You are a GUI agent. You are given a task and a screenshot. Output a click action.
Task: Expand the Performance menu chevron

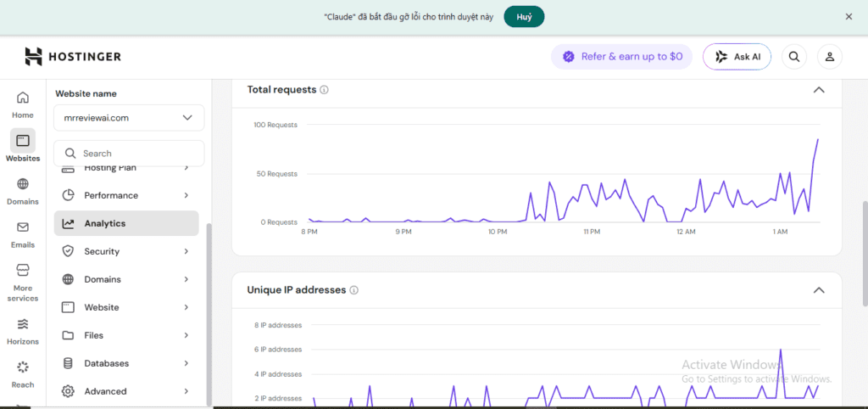tap(186, 195)
